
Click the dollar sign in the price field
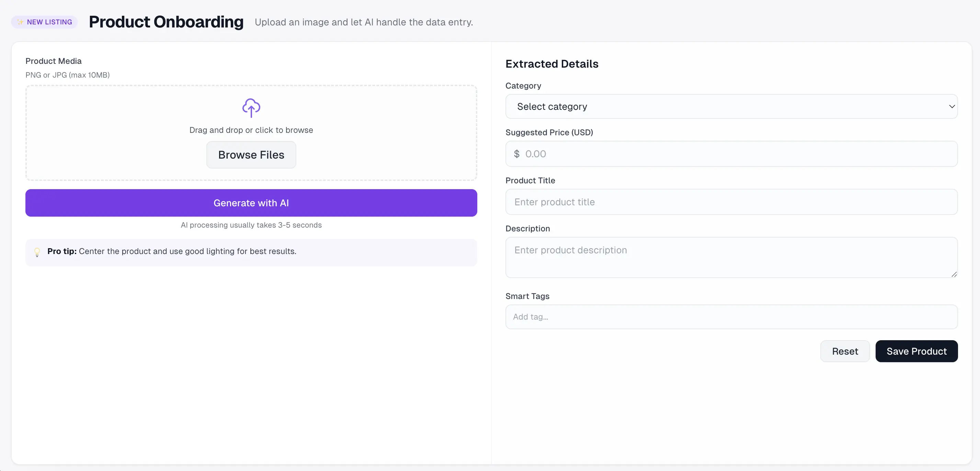[x=516, y=154]
